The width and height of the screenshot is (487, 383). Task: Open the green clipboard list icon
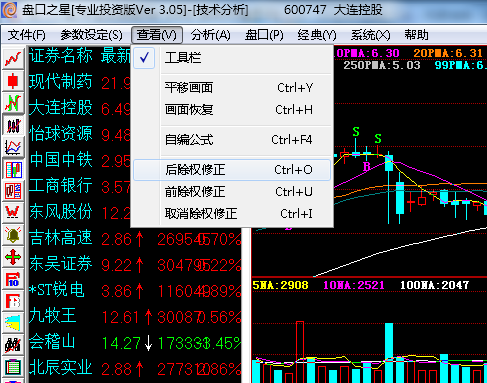coord(13,367)
